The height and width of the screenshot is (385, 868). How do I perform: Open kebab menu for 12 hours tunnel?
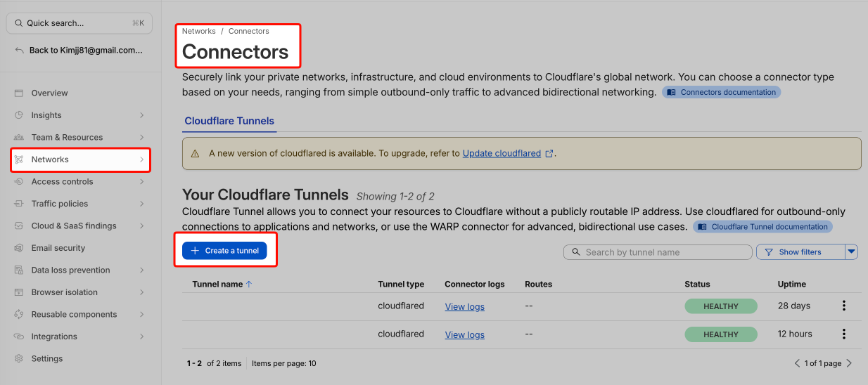844,334
